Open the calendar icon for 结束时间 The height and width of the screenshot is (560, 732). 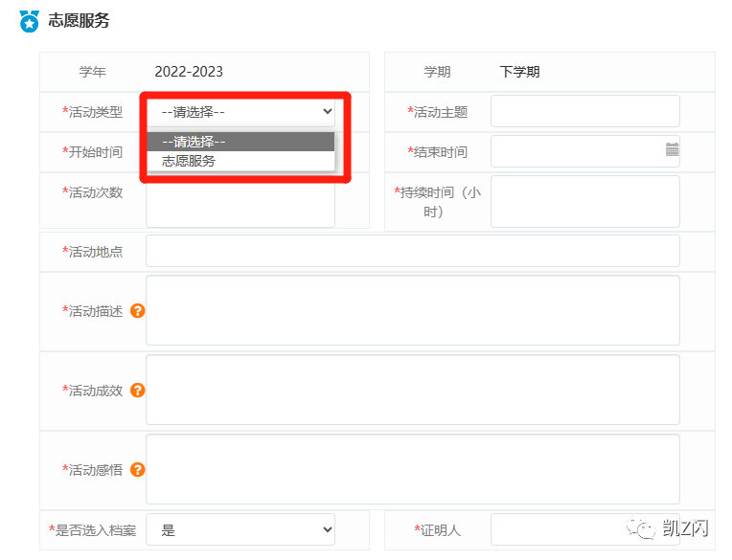pyautogui.click(x=672, y=150)
